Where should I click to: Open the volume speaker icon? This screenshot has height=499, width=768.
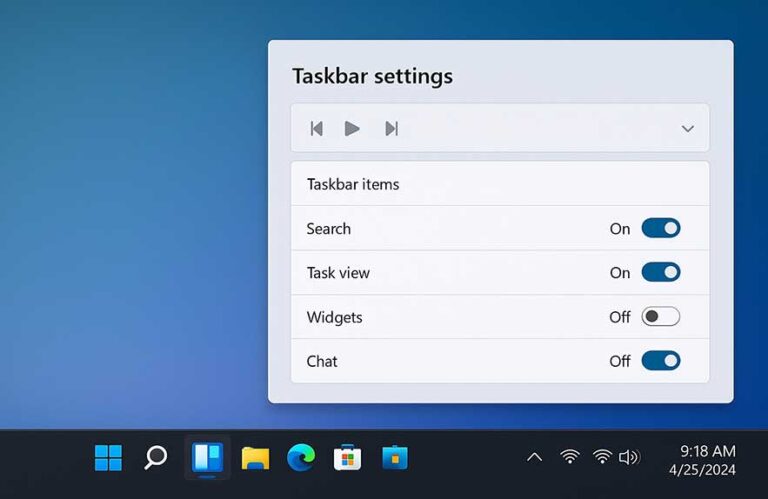629,457
